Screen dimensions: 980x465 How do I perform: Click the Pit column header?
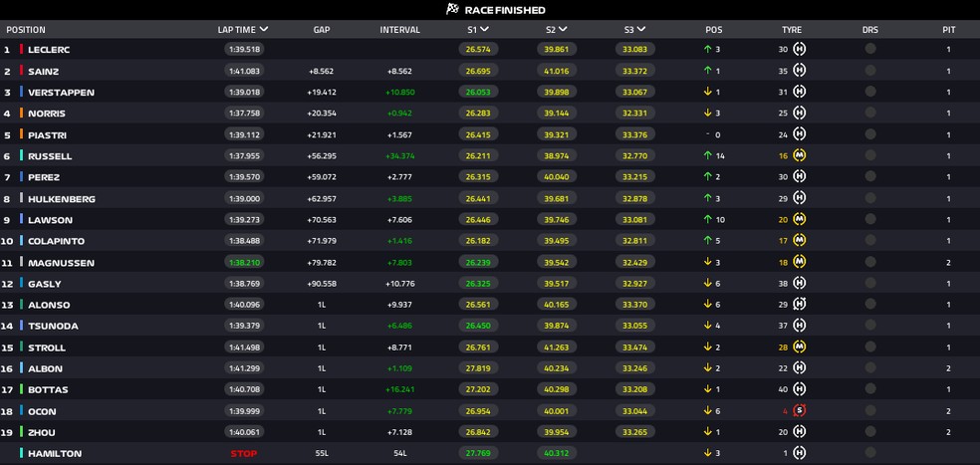point(949,30)
